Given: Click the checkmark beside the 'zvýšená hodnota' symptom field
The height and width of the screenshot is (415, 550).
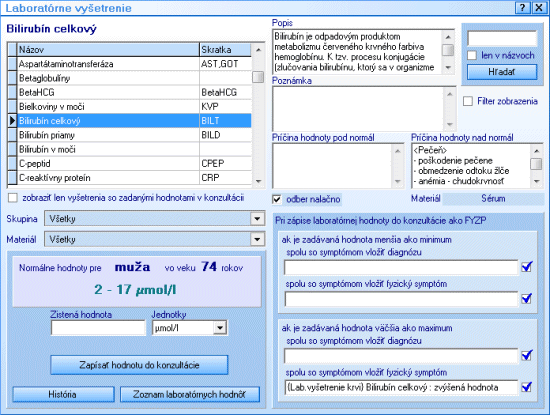Looking at the screenshot, I should click(527, 387).
